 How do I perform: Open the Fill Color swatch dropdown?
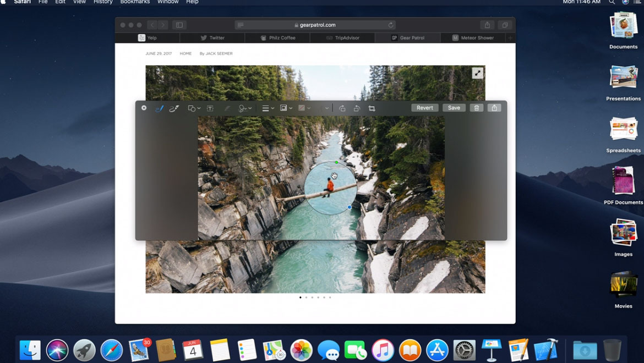pos(304,108)
